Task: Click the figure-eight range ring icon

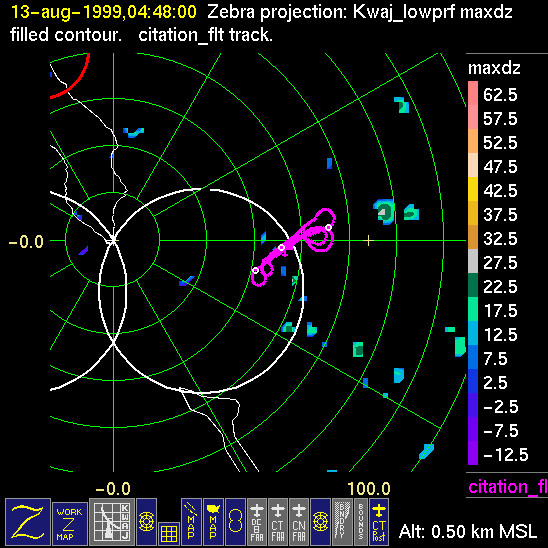Action: tap(235, 521)
